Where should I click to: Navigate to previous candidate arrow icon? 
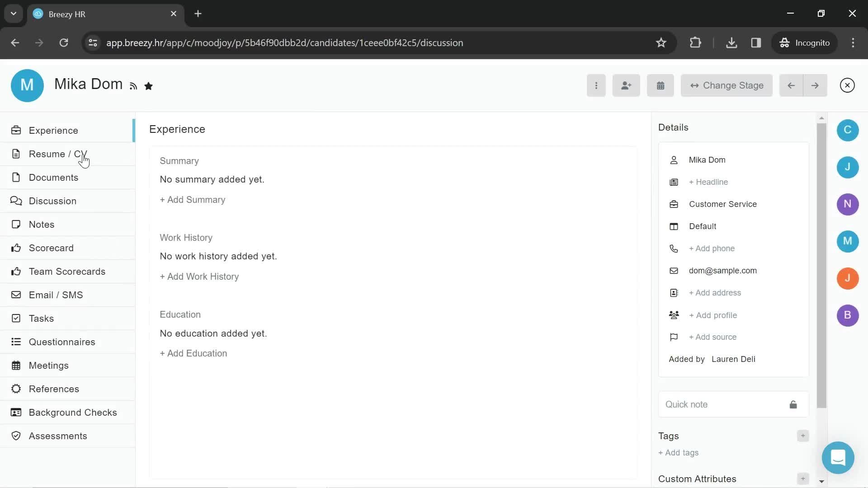792,85
